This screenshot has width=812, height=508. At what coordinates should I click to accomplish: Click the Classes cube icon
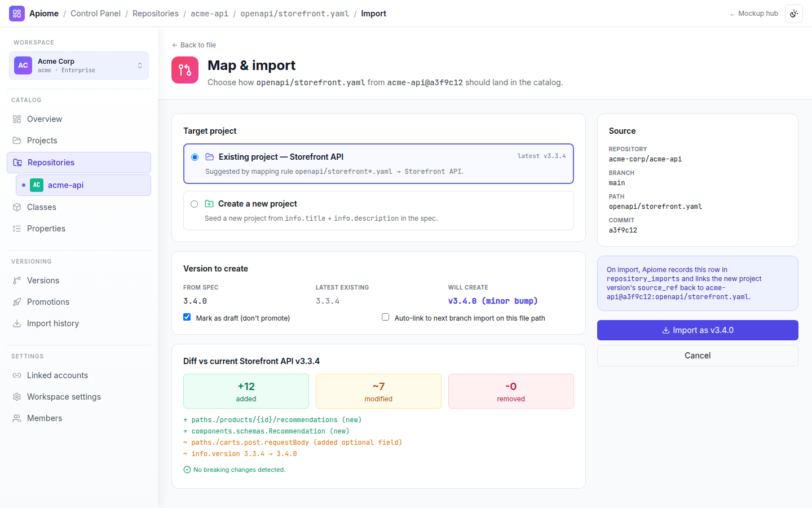click(17, 207)
